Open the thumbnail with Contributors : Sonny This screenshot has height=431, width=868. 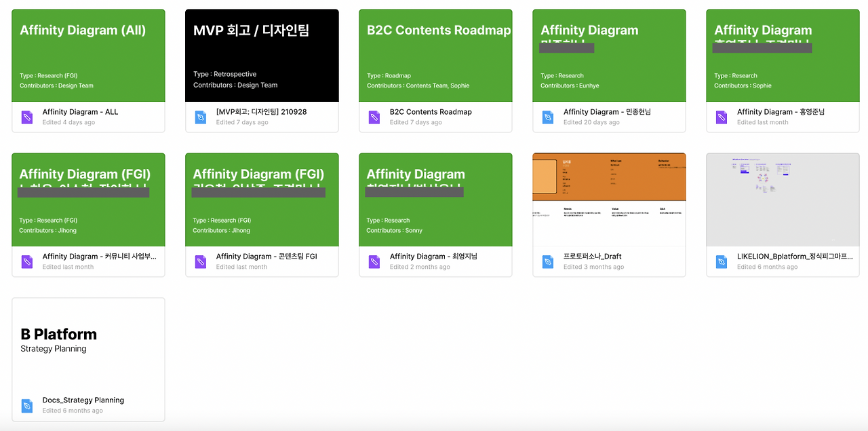tap(435, 200)
